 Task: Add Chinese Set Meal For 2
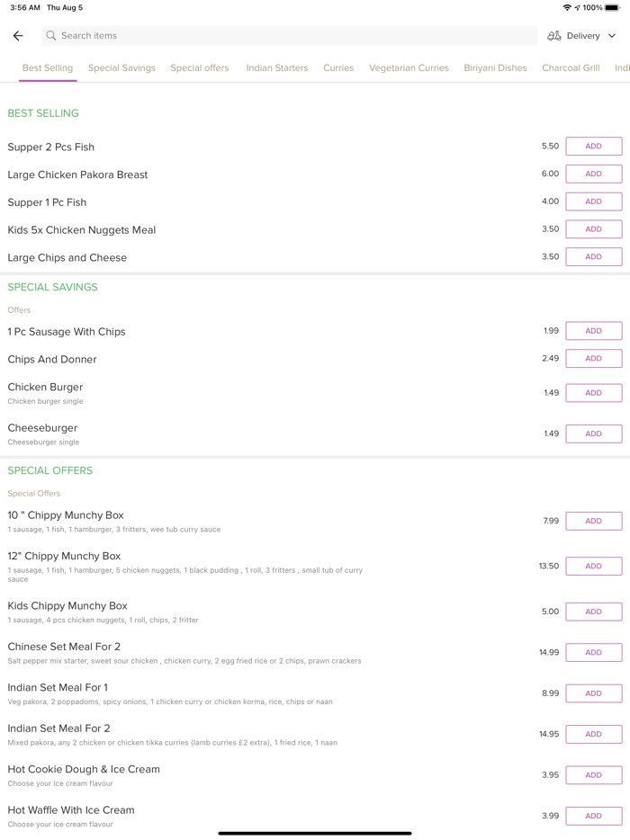pyautogui.click(x=593, y=653)
